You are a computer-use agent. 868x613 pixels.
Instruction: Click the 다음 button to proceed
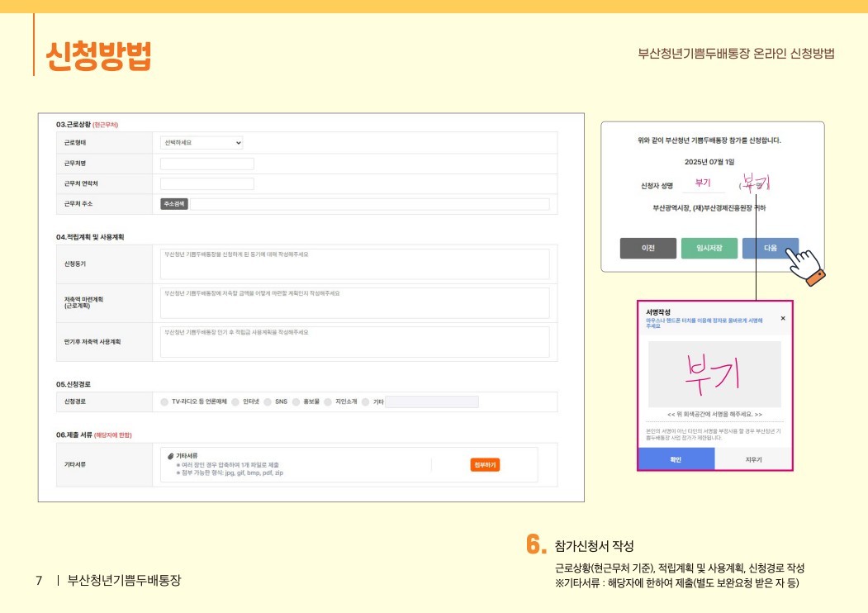(771, 247)
